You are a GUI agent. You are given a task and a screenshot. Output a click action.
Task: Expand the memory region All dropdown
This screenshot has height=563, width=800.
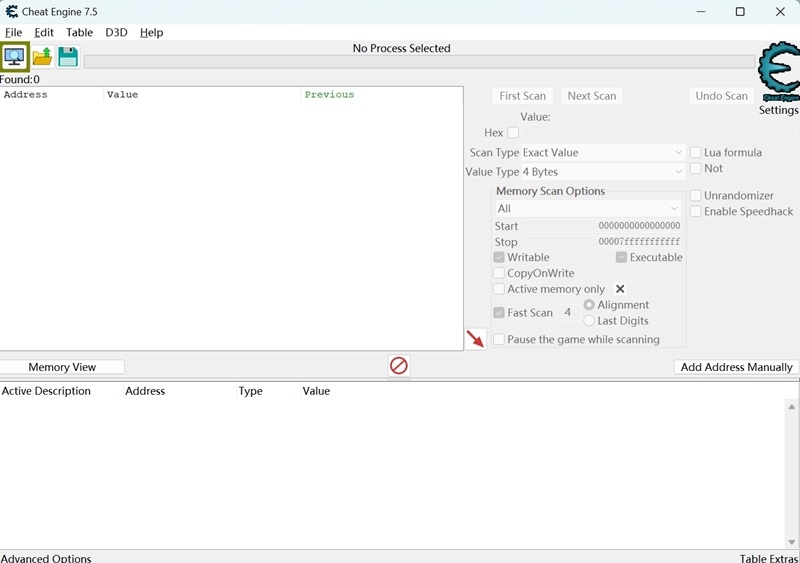pos(588,209)
